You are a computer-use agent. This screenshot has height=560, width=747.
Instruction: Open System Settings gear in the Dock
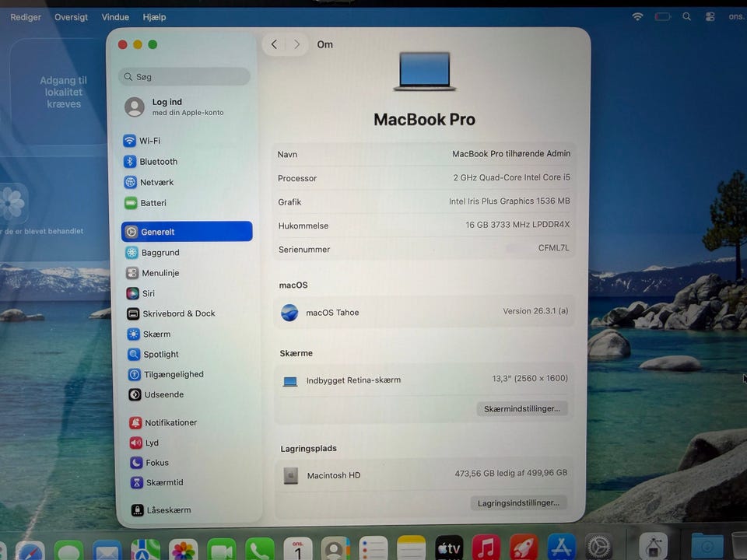(599, 548)
